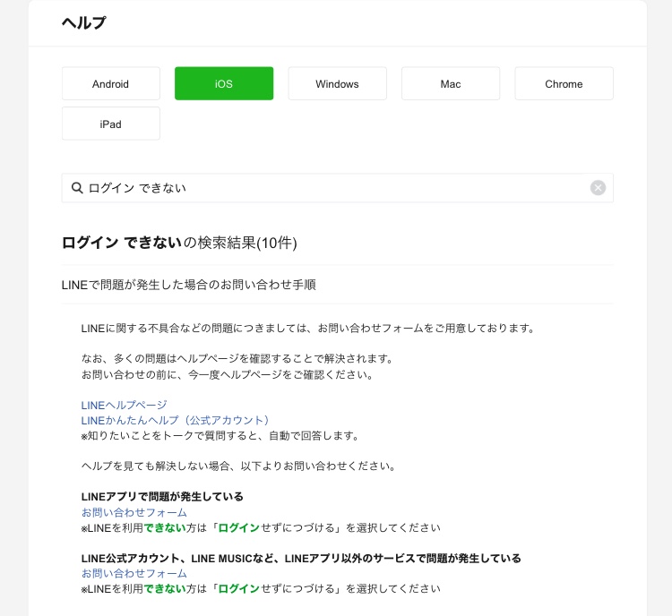Viewport: 672px width, 616px height.
Task: Click the note ※知りたいことをトークで質問すると、自動で回答します。
Action: point(220,436)
